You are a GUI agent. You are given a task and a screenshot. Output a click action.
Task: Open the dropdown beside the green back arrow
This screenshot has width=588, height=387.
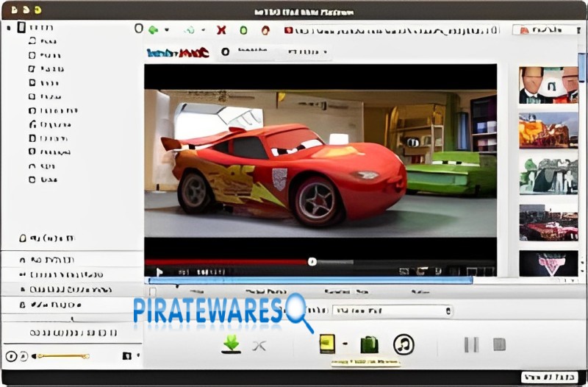click(x=166, y=29)
